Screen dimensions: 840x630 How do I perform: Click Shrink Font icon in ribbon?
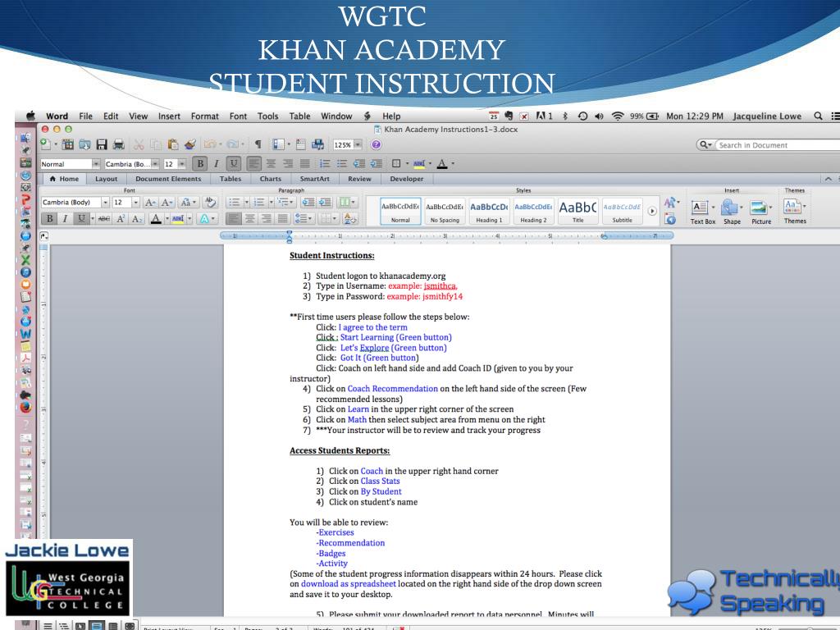point(167,202)
